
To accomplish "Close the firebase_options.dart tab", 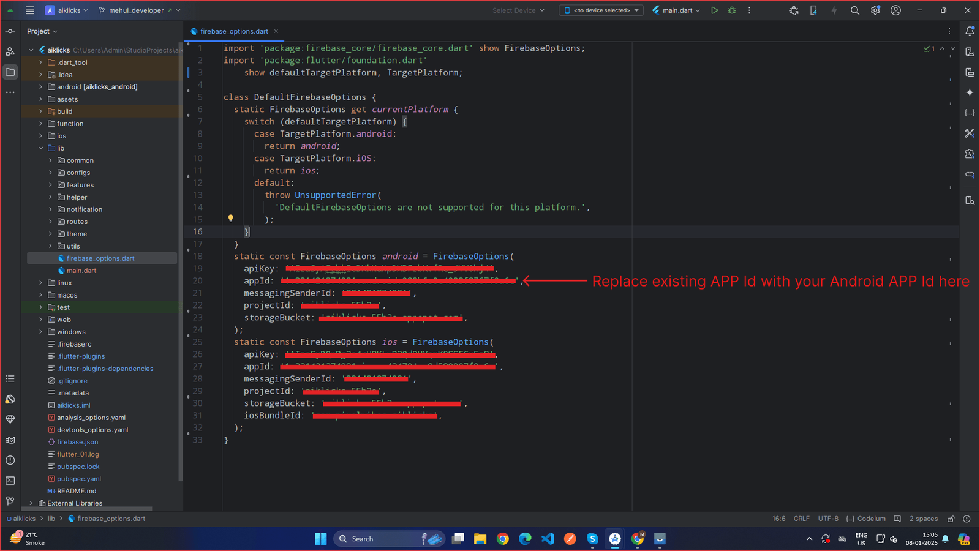I will pos(276,31).
